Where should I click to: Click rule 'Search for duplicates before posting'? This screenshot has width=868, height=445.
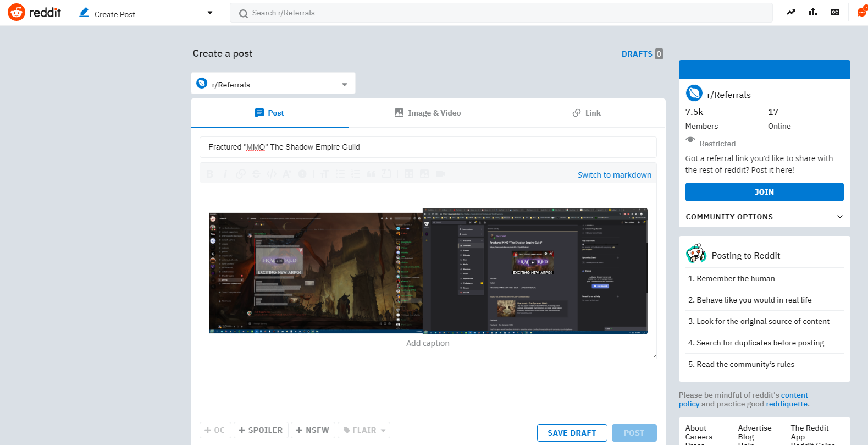(760, 343)
